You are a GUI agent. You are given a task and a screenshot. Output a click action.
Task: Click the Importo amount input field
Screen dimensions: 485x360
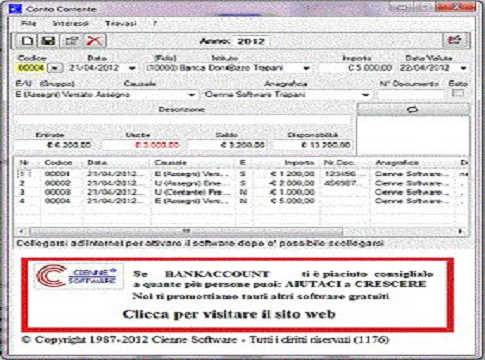tap(355, 68)
